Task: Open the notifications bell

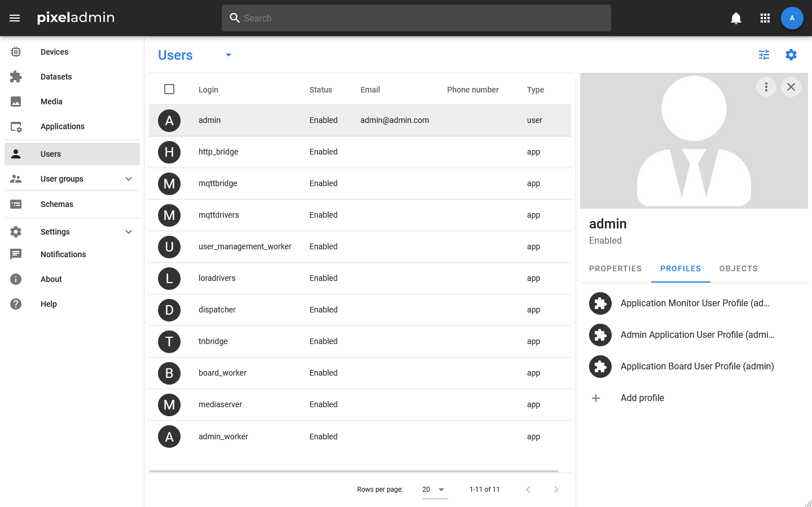Action: (x=736, y=18)
